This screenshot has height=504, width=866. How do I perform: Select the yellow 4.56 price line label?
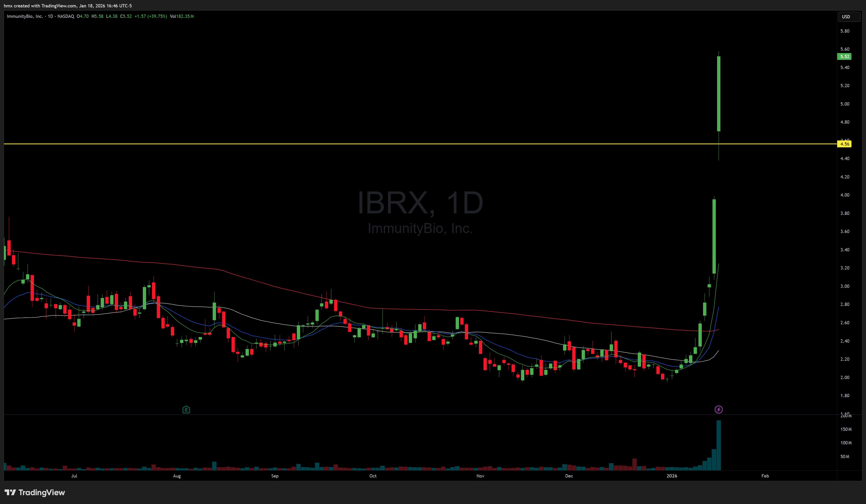click(x=844, y=144)
